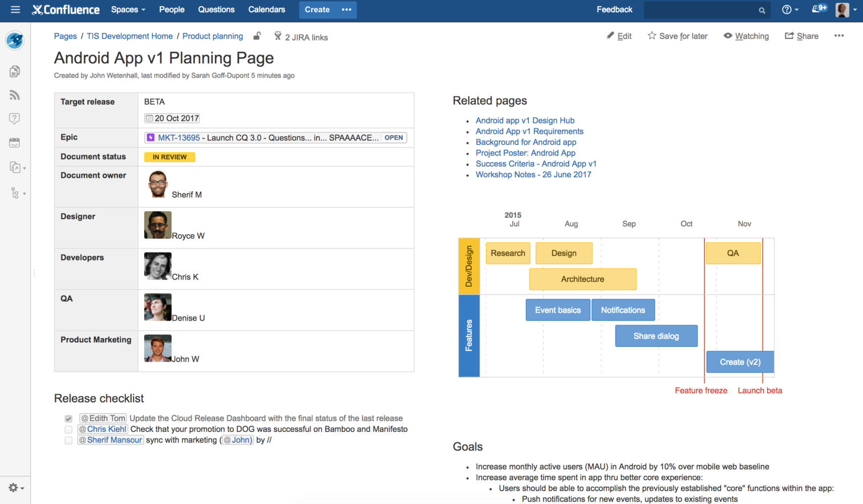The width and height of the screenshot is (863, 504).
Task: Uncheck the completed Edith Tom checklist item
Action: click(68, 418)
